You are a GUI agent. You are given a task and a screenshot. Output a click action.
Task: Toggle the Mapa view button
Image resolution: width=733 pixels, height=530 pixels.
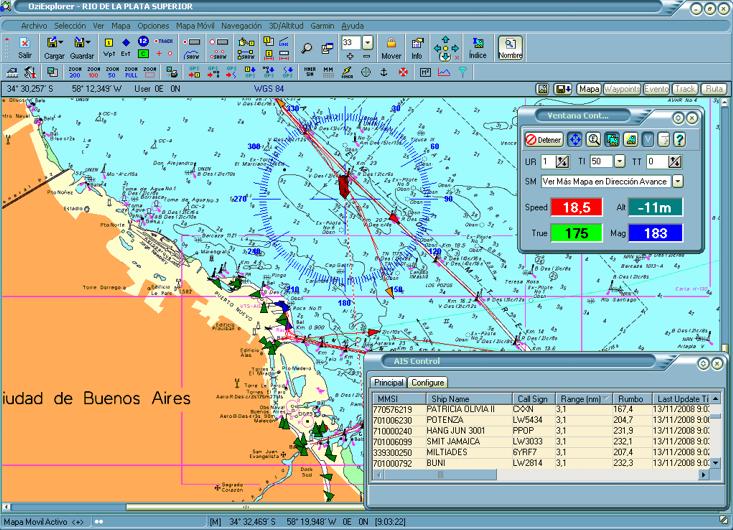589,89
